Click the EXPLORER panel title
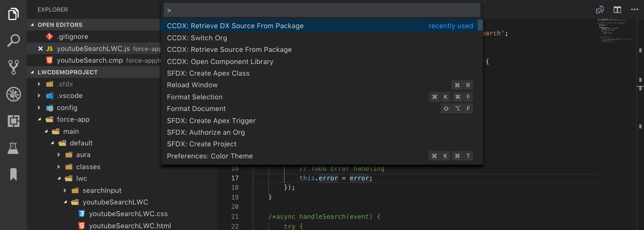Image resolution: width=644 pixels, height=230 pixels. point(53,10)
